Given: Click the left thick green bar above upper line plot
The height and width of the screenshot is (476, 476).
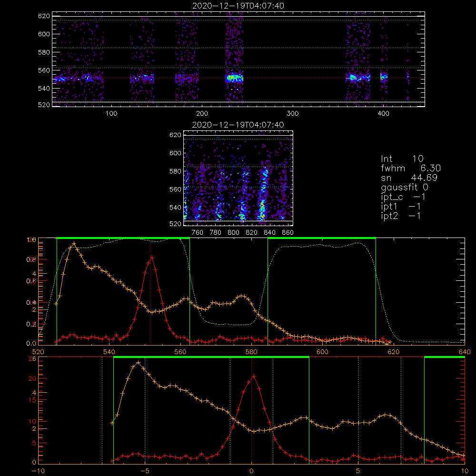Looking at the screenshot, I should point(123,238).
